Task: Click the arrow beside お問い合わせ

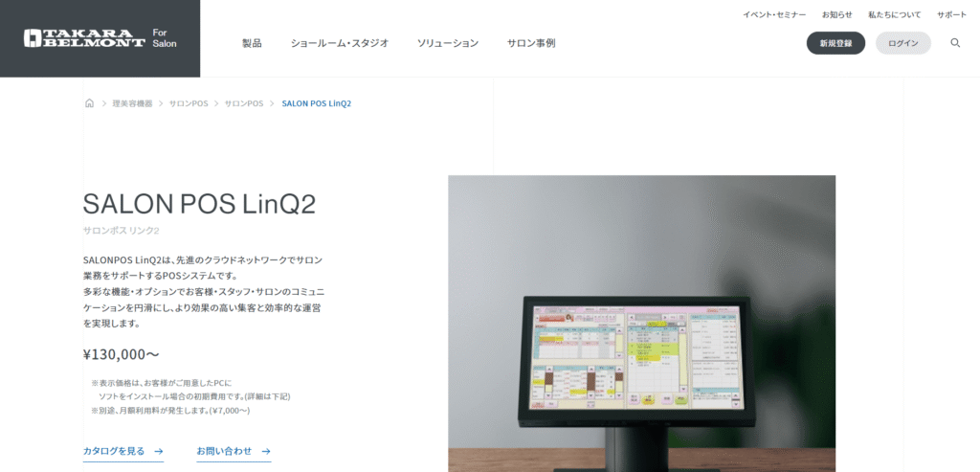Action: coord(266,451)
